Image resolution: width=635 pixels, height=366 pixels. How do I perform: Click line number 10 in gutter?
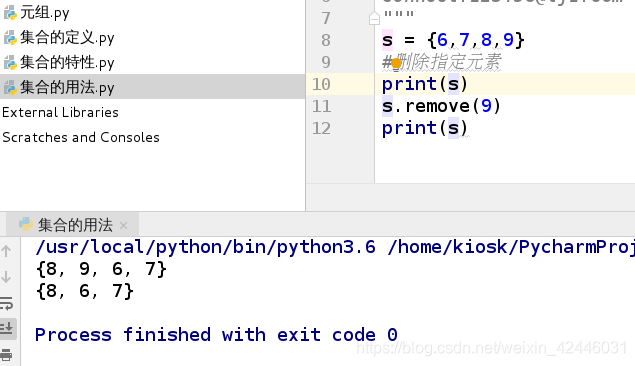click(x=322, y=84)
